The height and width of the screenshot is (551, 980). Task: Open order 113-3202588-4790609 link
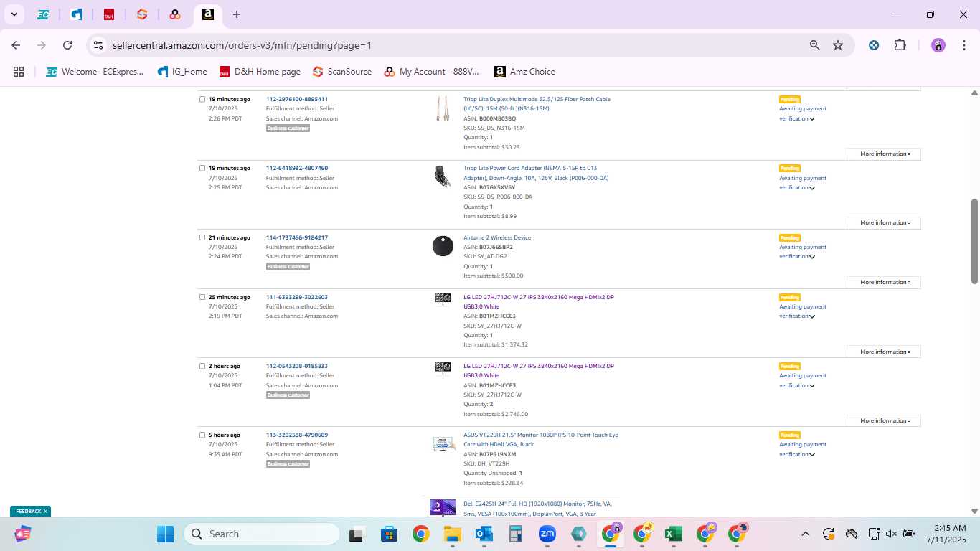click(x=296, y=435)
